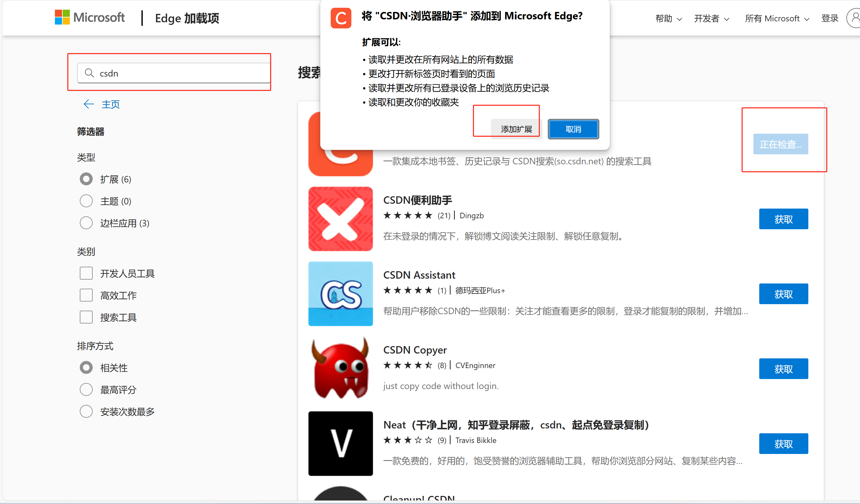Check the 开发人员工具 category checkbox

[86, 273]
